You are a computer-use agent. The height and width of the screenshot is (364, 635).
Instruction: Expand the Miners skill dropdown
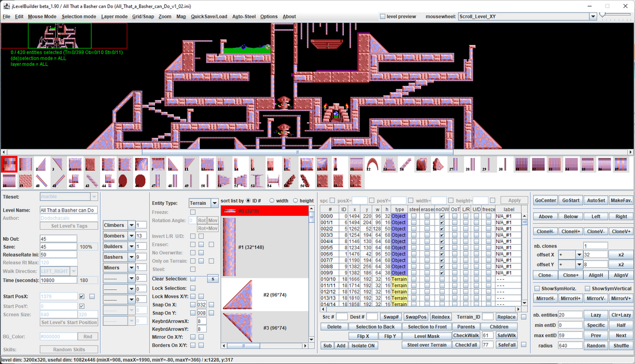point(131,268)
